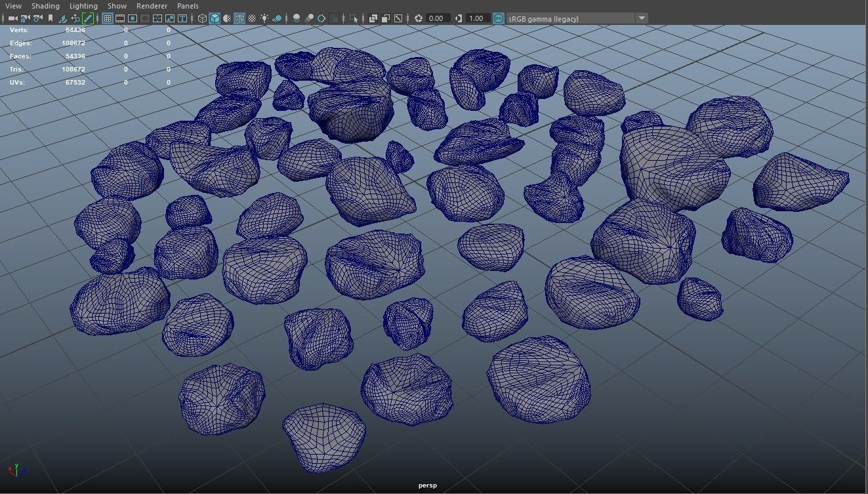Click the Gamma value field 1.00
The height and width of the screenshot is (494, 868).
478,18
